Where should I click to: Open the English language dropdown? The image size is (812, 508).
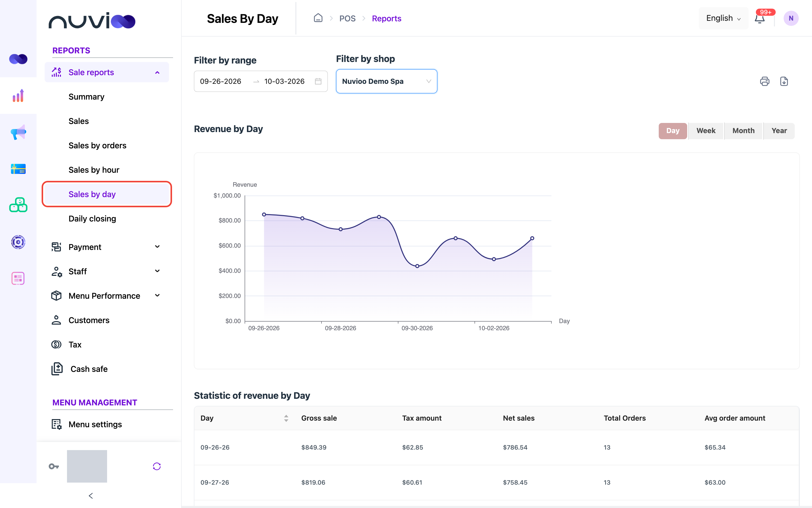(x=723, y=18)
